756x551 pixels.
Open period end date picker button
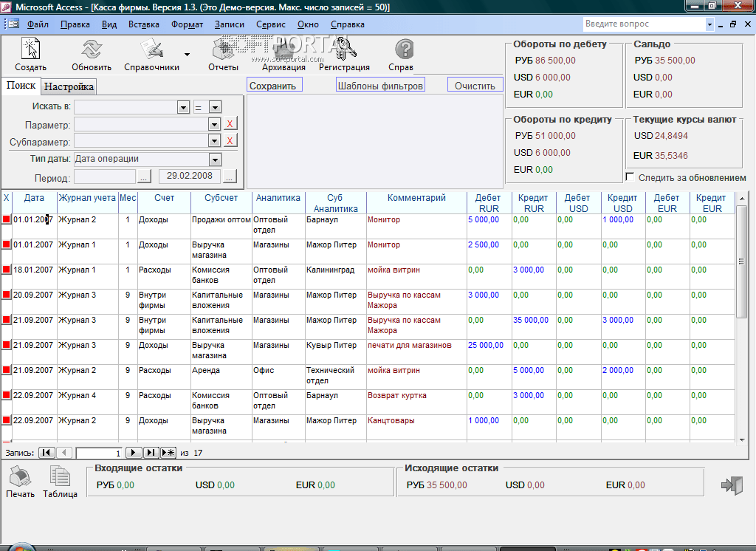pyautogui.click(x=230, y=177)
